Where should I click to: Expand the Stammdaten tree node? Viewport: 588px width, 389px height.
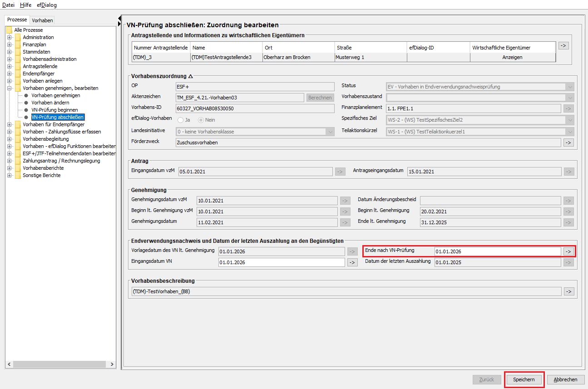9,52
